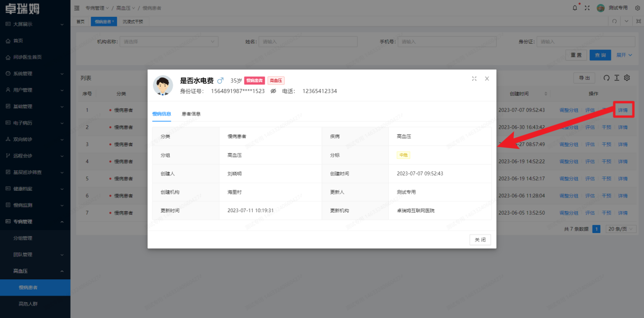Open 详情 for row 5
Viewport: 644px width, 318px height.
point(623,179)
